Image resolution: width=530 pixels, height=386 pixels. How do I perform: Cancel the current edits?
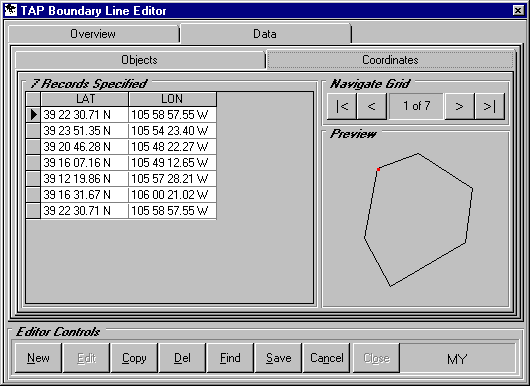[x=327, y=358]
